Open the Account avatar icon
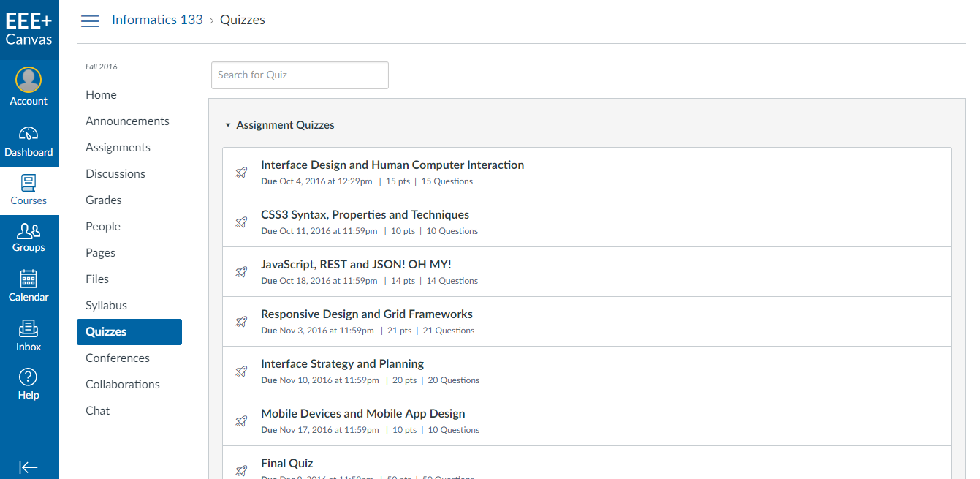This screenshot has height=479, width=980. pyautogui.click(x=29, y=80)
